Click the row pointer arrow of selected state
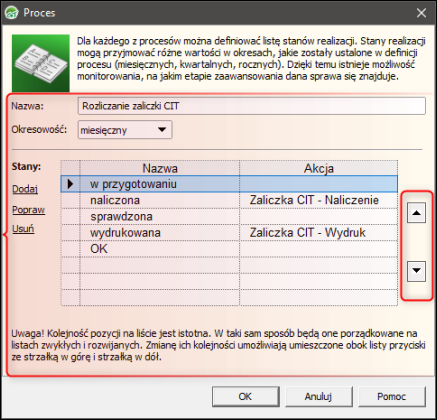Image resolution: width=437 pixels, height=420 pixels. point(70,184)
